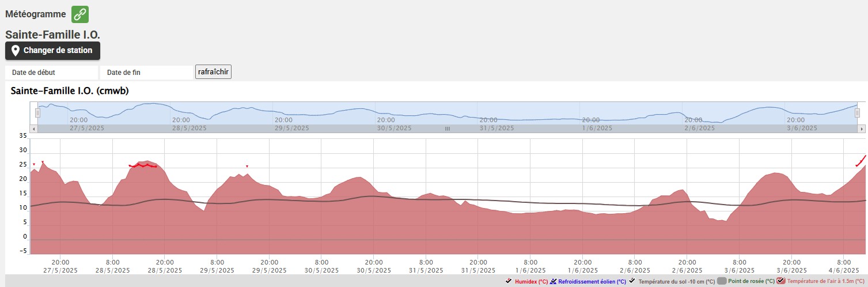
Task: Click the right range handle of the navigator
Action: 857,113
